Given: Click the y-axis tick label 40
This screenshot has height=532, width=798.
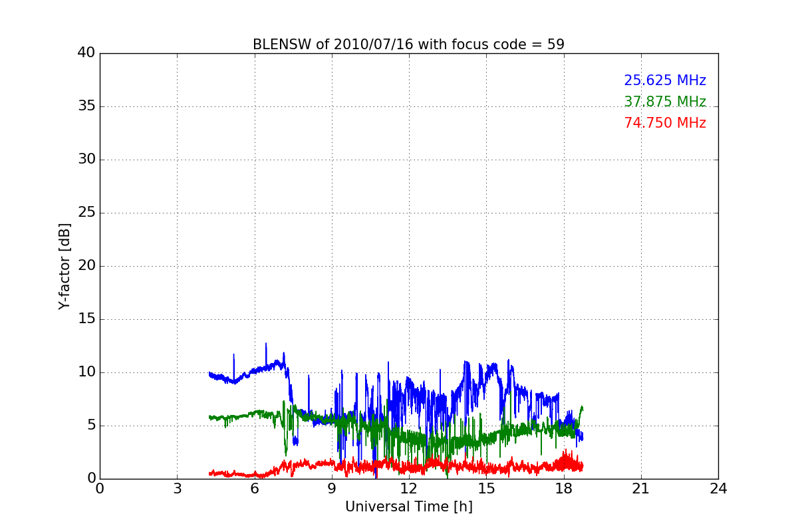Looking at the screenshot, I should (86, 53).
